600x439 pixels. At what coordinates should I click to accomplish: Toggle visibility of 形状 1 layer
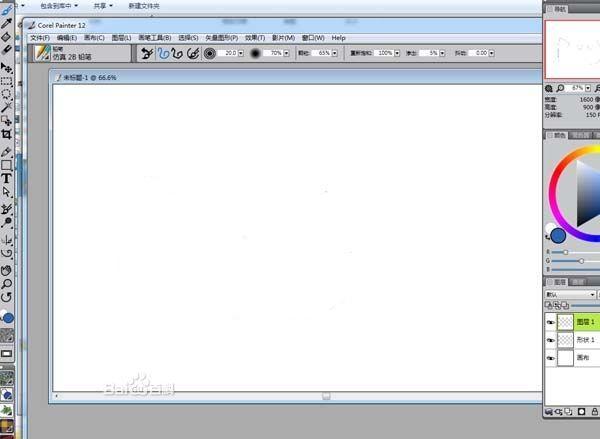click(550, 339)
